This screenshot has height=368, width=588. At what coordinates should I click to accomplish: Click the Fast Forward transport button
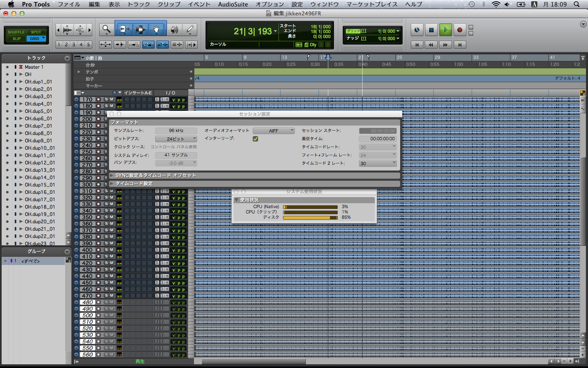pos(445,45)
